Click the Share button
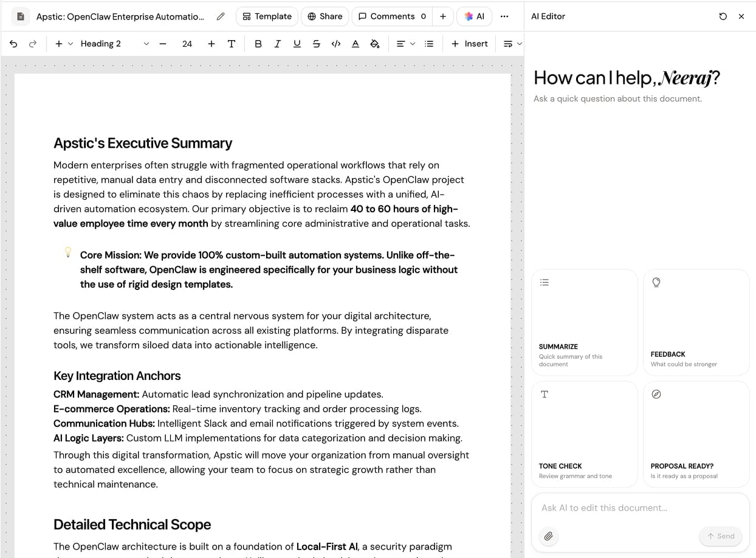Image resolution: width=756 pixels, height=558 pixels. [325, 16]
